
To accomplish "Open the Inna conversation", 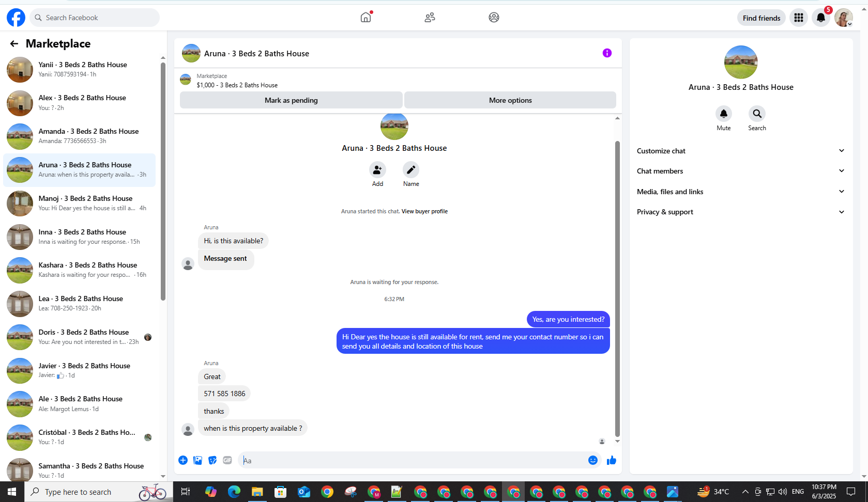I will (80, 237).
